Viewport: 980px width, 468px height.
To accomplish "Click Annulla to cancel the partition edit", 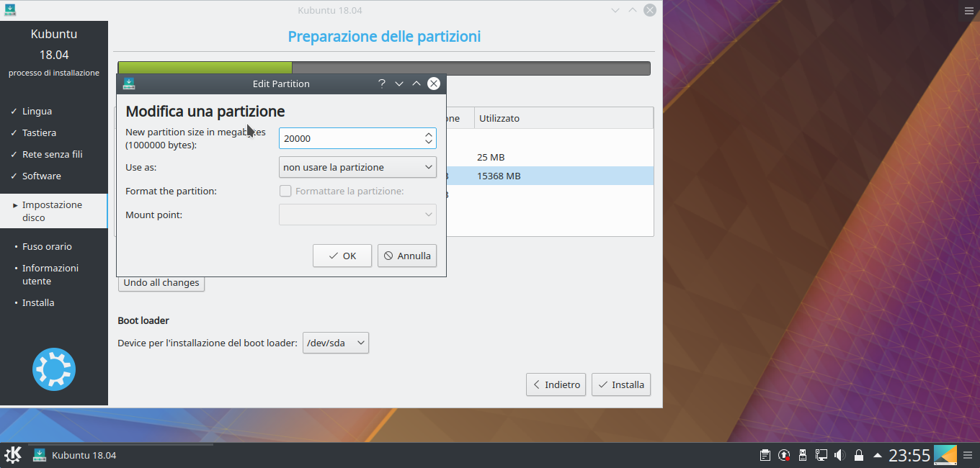I will [x=407, y=256].
